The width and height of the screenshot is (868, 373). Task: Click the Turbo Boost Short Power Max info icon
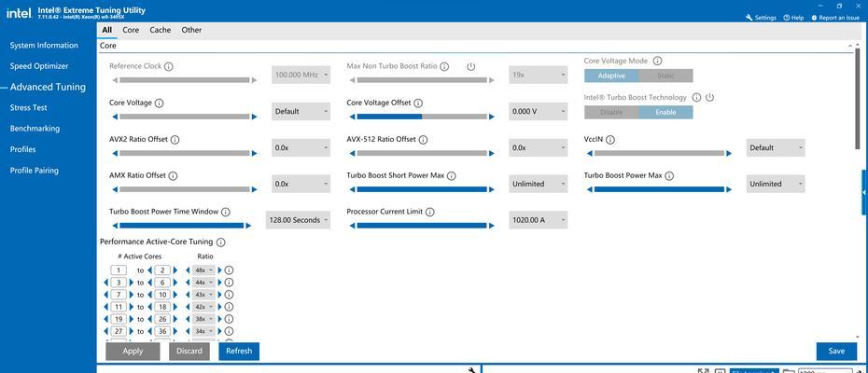tap(451, 176)
